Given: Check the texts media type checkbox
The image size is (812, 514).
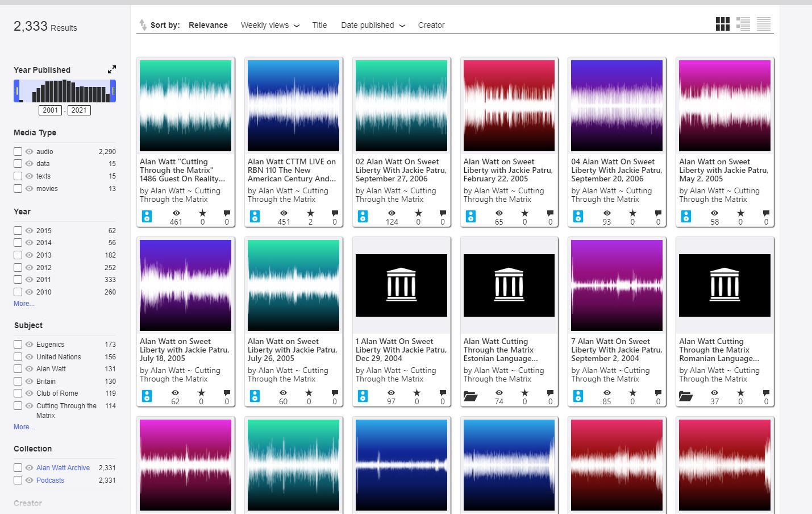Looking at the screenshot, I should [x=18, y=176].
